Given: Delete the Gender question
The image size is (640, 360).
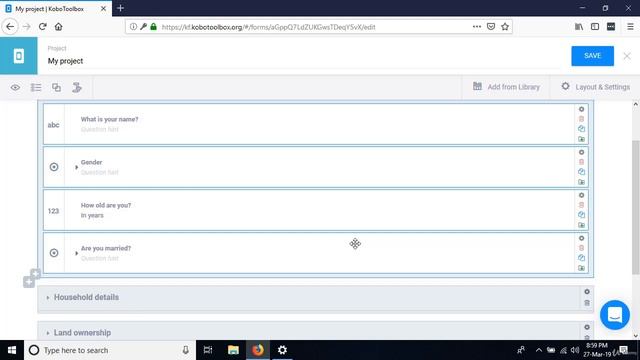Looking at the screenshot, I should [x=581, y=162].
